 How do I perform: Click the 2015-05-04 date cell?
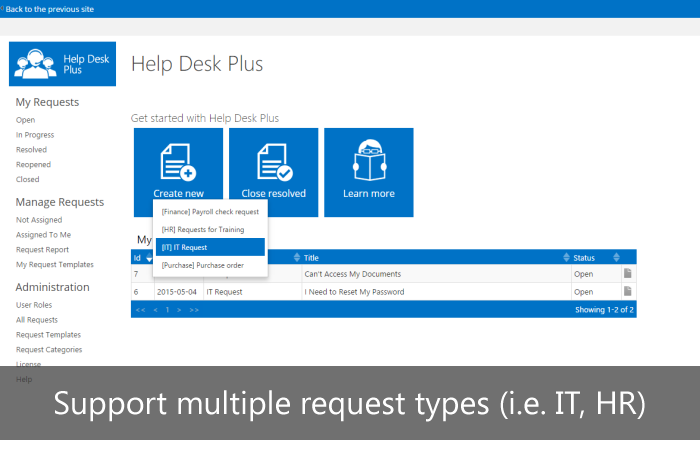(x=177, y=292)
